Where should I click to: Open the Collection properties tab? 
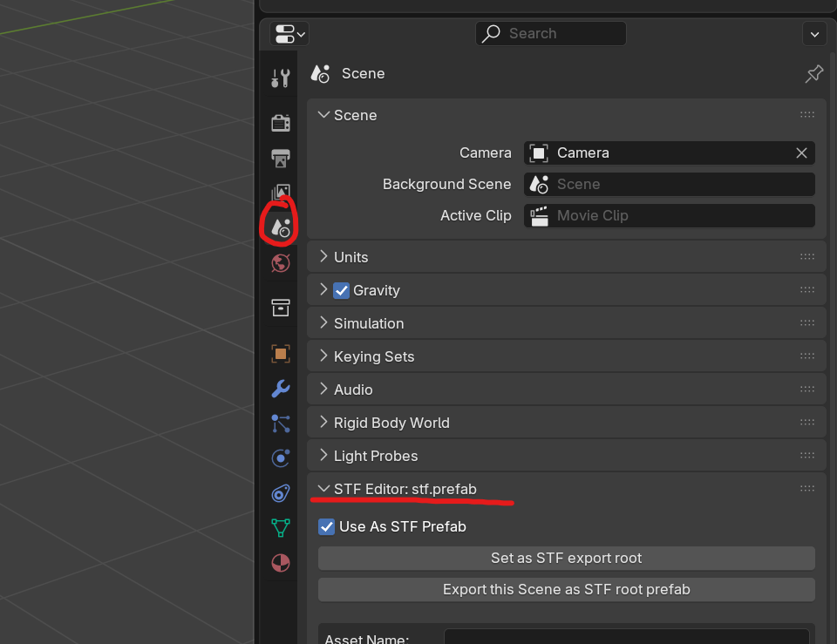pos(280,308)
